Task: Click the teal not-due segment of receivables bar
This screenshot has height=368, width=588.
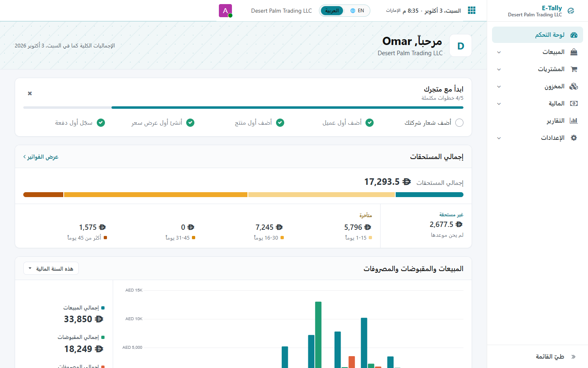Action: pyautogui.click(x=430, y=195)
